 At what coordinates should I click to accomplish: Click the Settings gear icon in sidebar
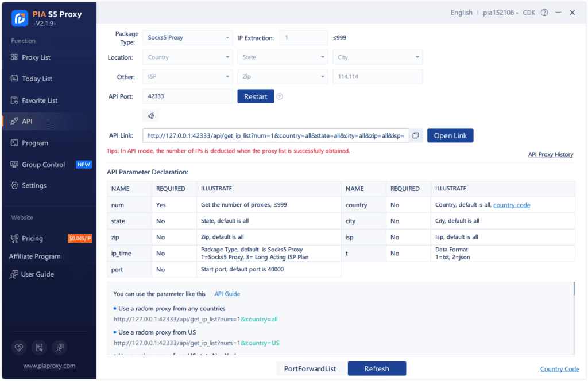pos(14,185)
